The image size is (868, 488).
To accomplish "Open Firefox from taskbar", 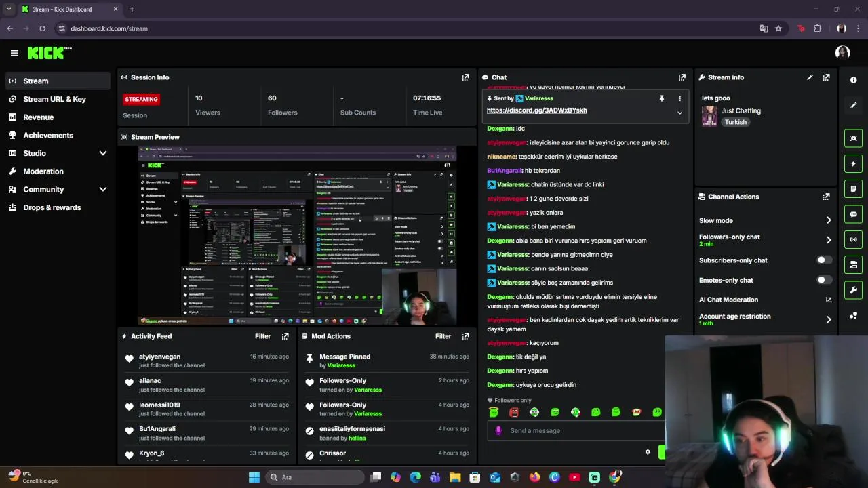I will coord(534,477).
